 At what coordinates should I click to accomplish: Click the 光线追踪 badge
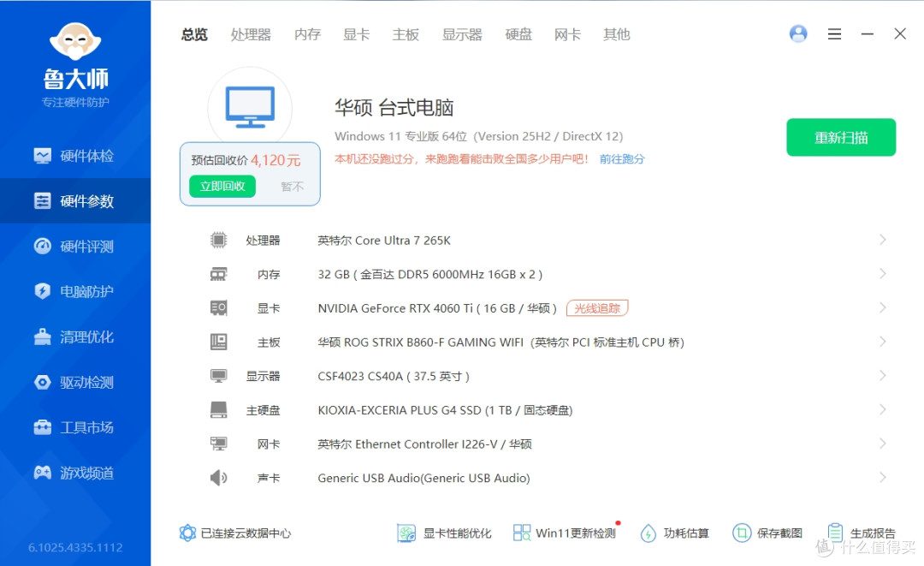(597, 308)
